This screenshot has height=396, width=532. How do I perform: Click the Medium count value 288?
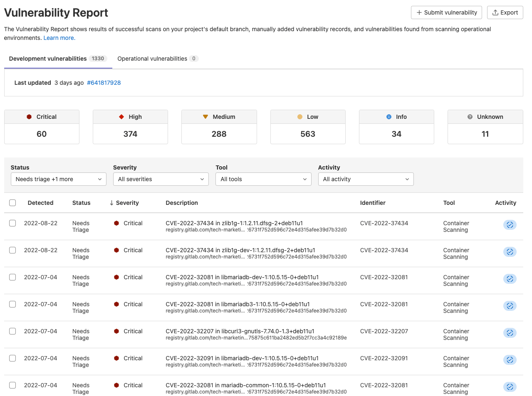click(x=219, y=134)
